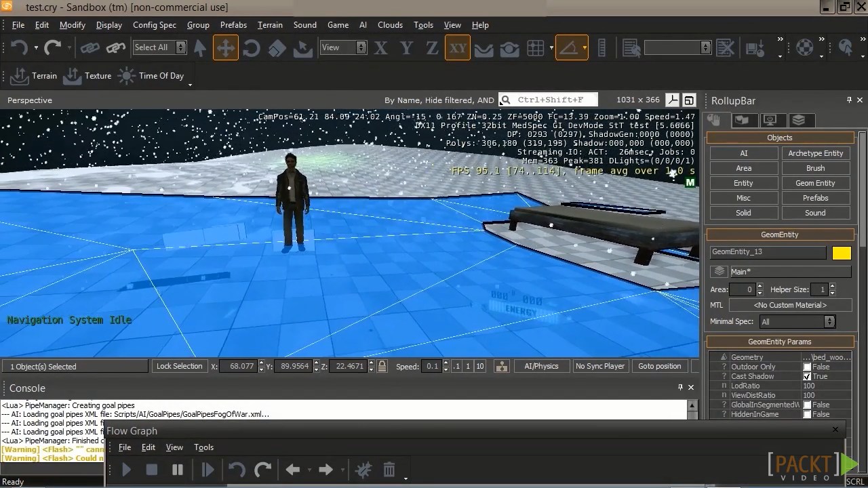Toggle terrain collision icon in status bar
This screenshot has width=868, height=488.
click(502, 366)
